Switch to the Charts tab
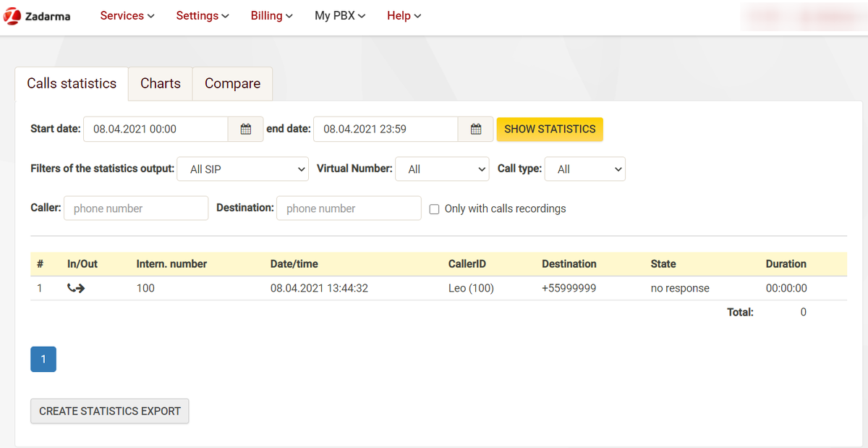The height and width of the screenshot is (448, 868). click(161, 84)
